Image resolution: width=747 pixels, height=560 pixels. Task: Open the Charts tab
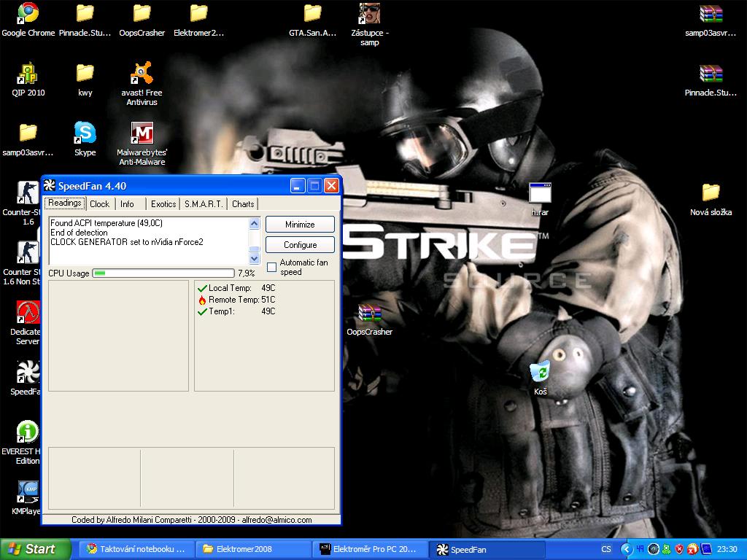pyautogui.click(x=243, y=204)
